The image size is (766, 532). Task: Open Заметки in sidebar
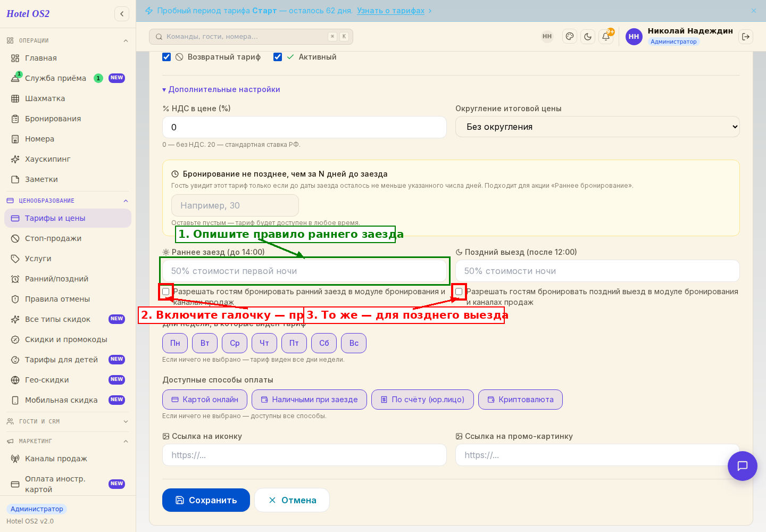(68, 179)
